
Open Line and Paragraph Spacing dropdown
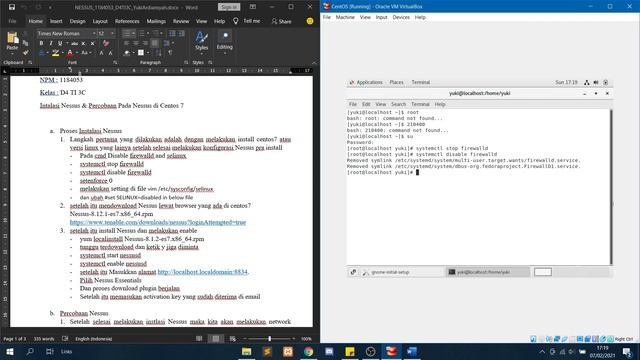point(167,43)
